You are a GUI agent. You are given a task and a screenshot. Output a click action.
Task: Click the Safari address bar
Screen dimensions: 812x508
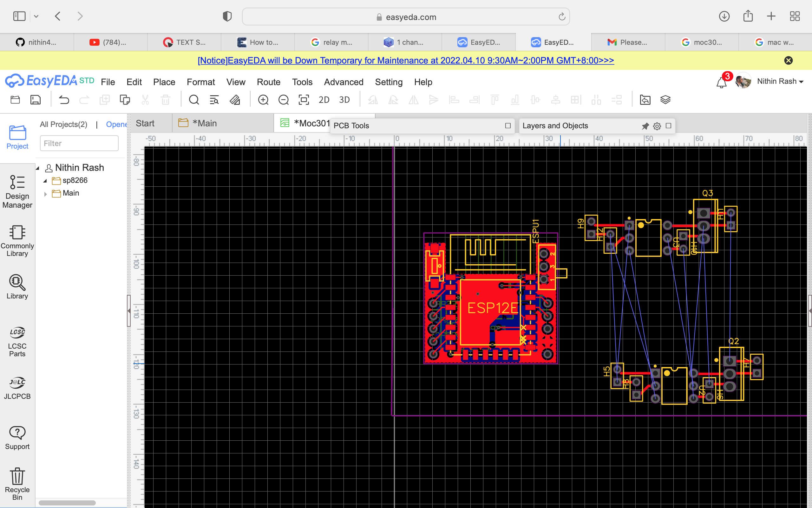tap(406, 17)
